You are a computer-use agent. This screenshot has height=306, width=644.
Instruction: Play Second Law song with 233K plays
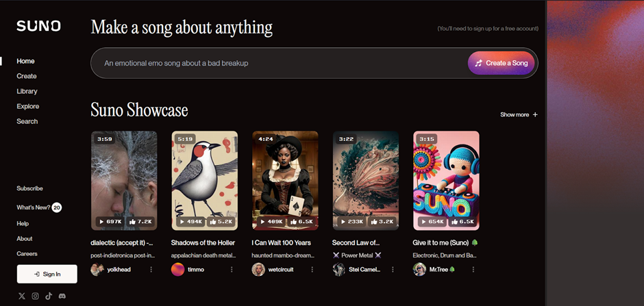(352, 222)
